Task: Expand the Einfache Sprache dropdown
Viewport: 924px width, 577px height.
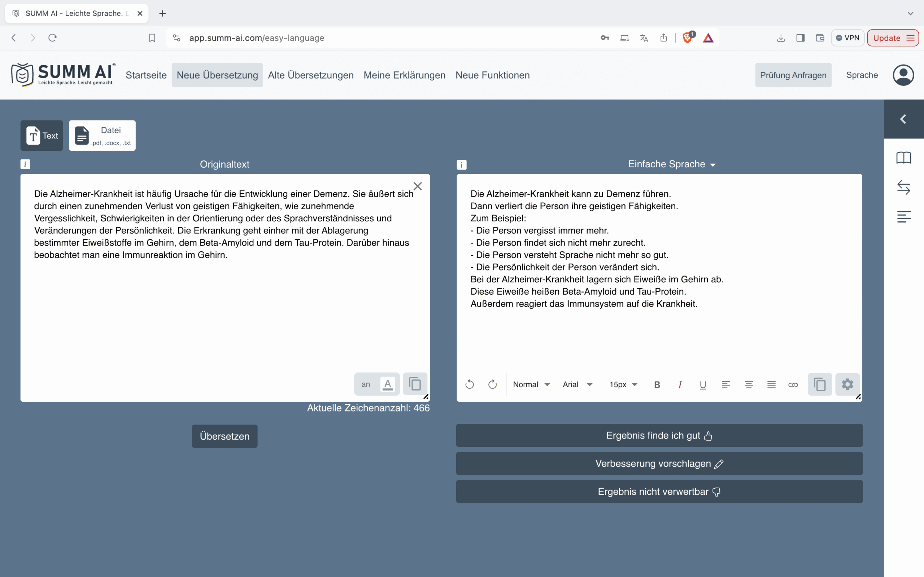Action: pos(672,164)
